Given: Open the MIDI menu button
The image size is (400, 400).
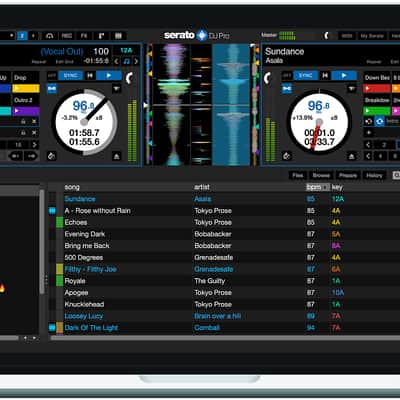Looking at the screenshot, I should click(x=347, y=36).
